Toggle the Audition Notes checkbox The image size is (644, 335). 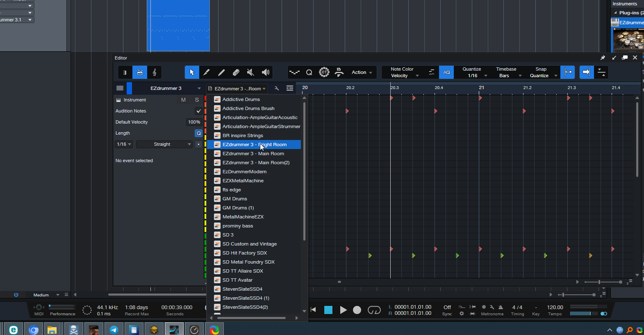(198, 111)
